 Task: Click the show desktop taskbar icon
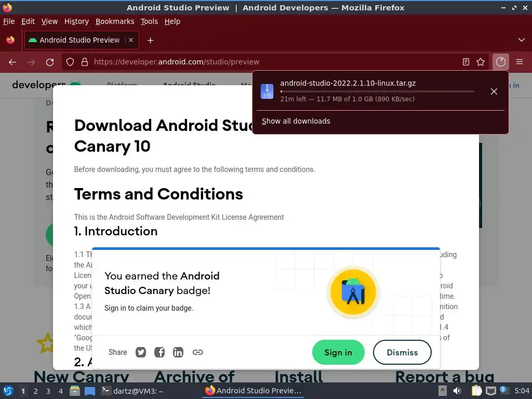pyautogui.click(x=89, y=391)
